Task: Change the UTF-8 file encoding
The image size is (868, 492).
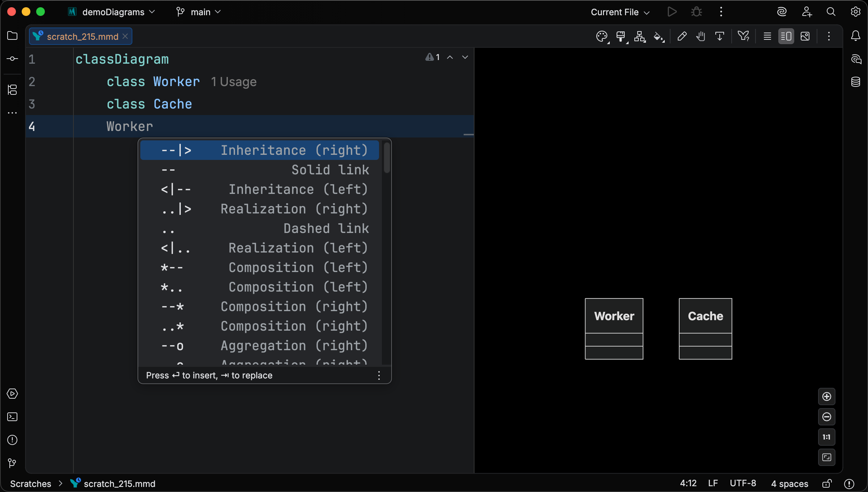Action: [x=743, y=484]
